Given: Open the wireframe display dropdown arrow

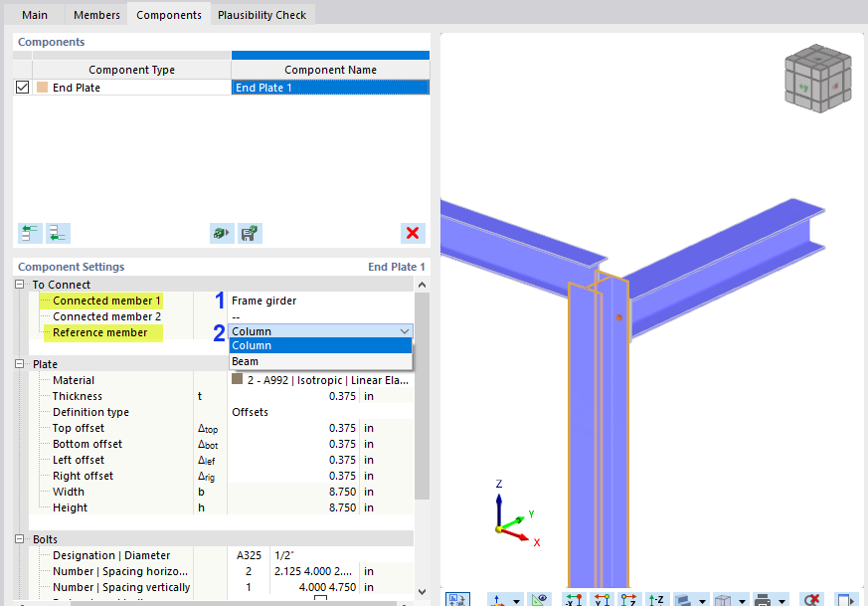Looking at the screenshot, I should pos(743,601).
